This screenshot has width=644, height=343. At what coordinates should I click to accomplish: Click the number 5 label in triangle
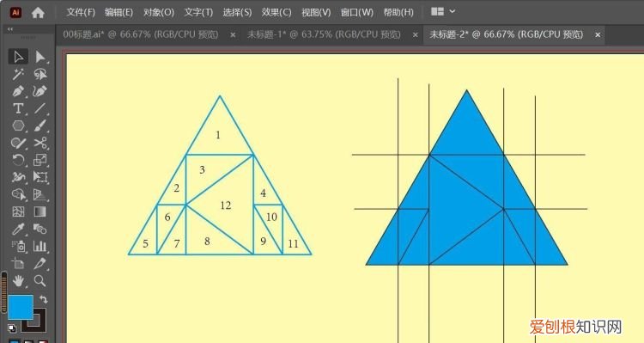click(145, 243)
